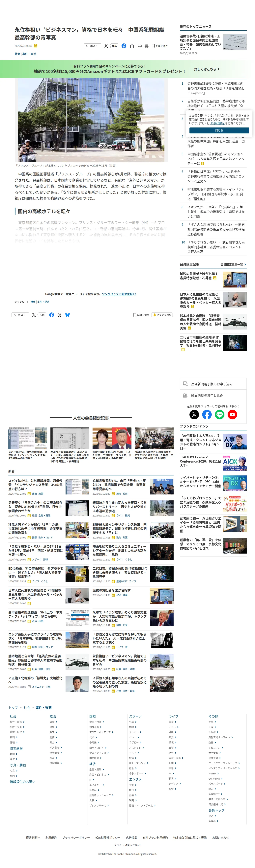Follow Sankei on Facebook via the round icon

207,414
